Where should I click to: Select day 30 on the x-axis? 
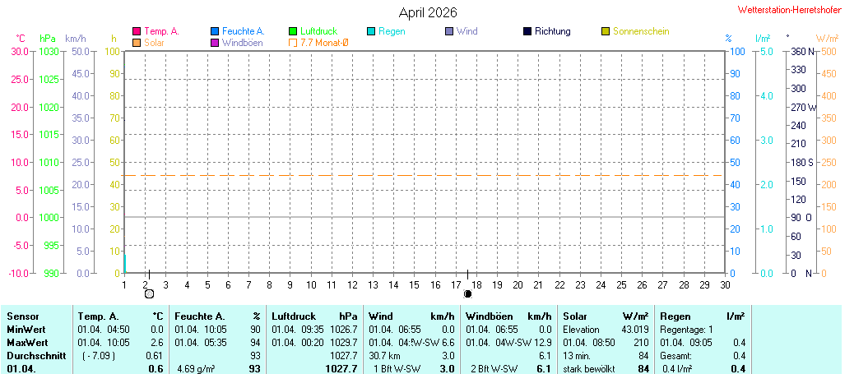click(725, 285)
